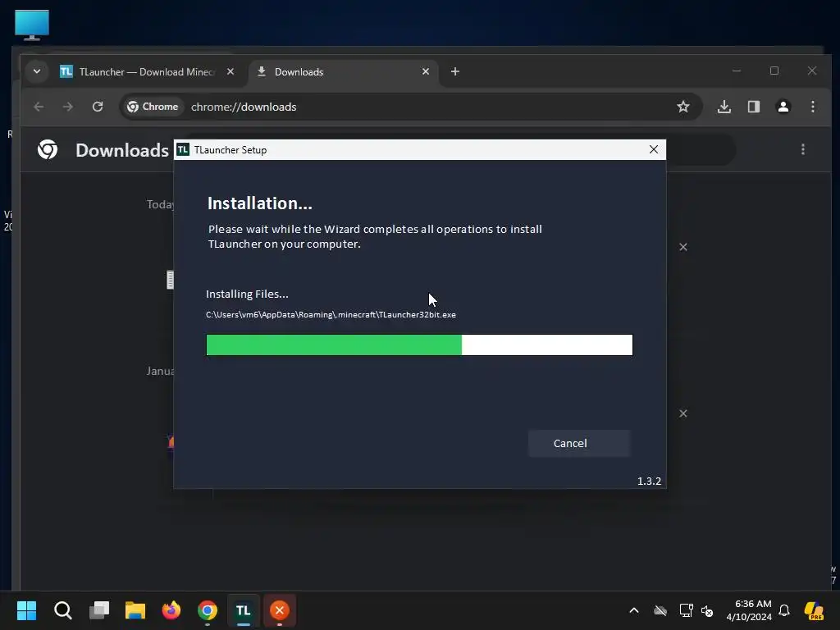Close the TLauncher browser tab
840x630 pixels.
pyautogui.click(x=231, y=72)
